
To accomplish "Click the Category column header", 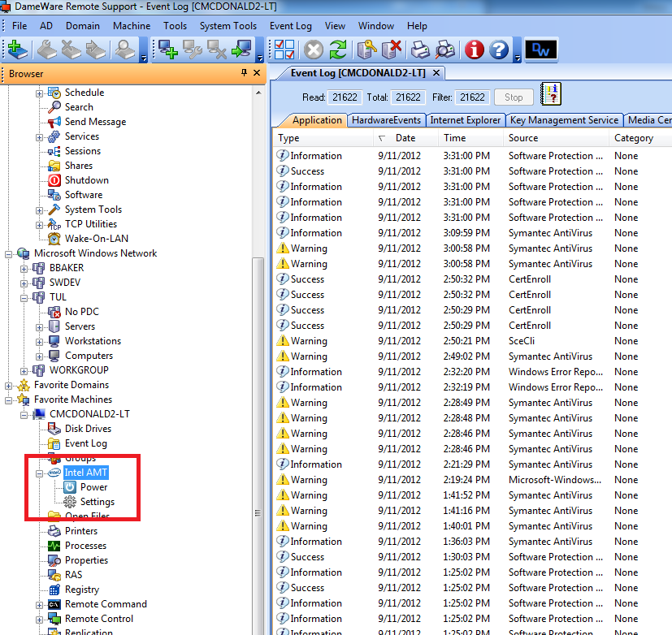I will coord(640,138).
